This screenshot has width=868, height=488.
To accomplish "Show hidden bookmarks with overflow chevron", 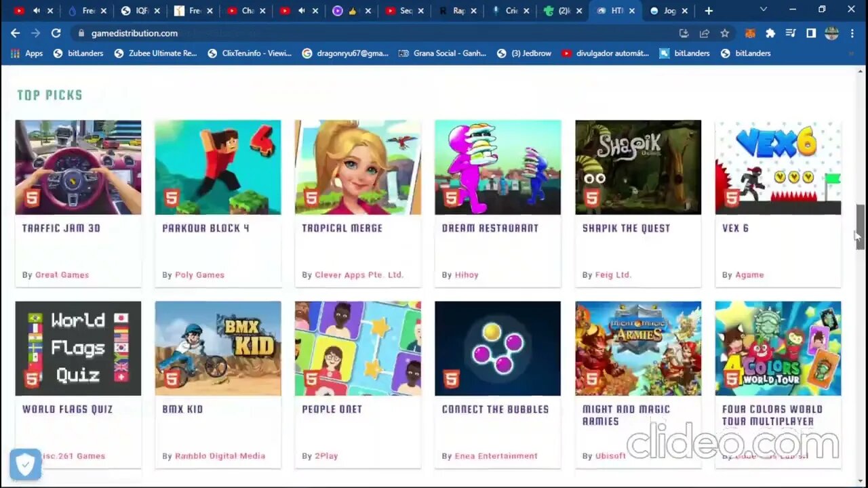I will click(852, 54).
